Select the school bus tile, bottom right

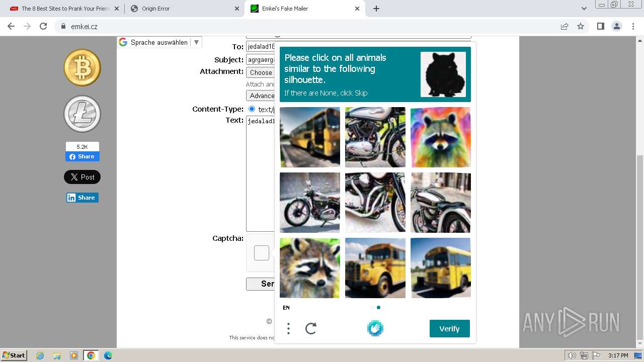(x=440, y=268)
